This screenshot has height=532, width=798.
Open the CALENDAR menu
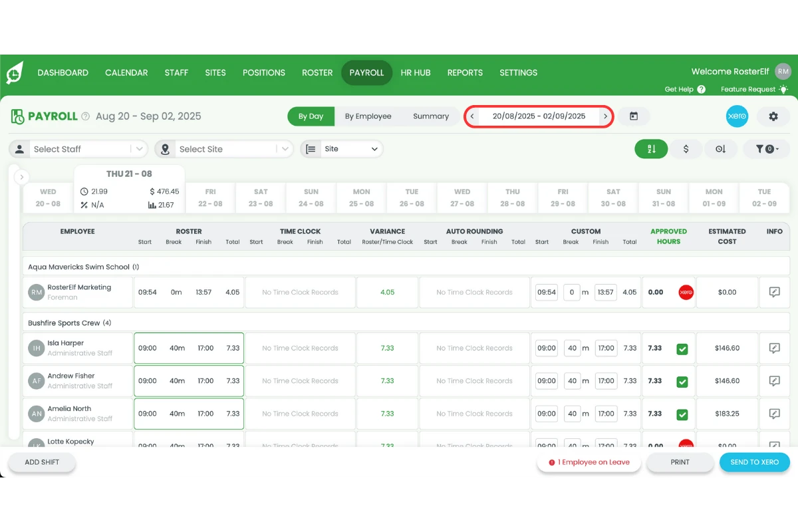coord(126,72)
